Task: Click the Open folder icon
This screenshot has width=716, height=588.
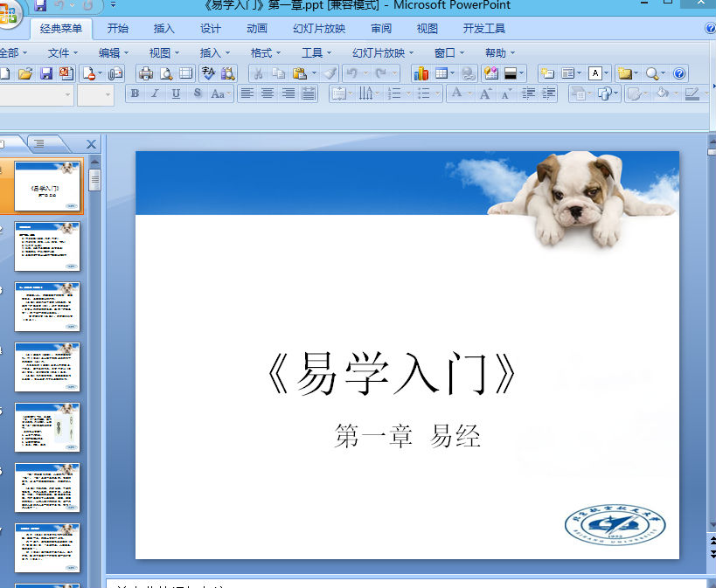Action: pos(25,73)
